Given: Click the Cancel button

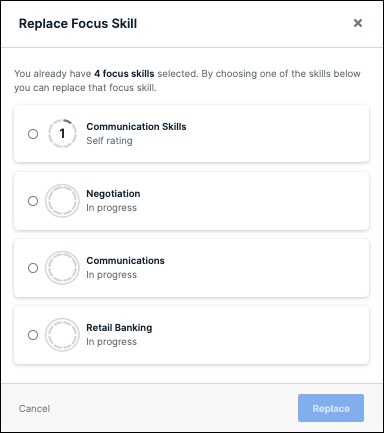Looking at the screenshot, I should pos(34,409).
